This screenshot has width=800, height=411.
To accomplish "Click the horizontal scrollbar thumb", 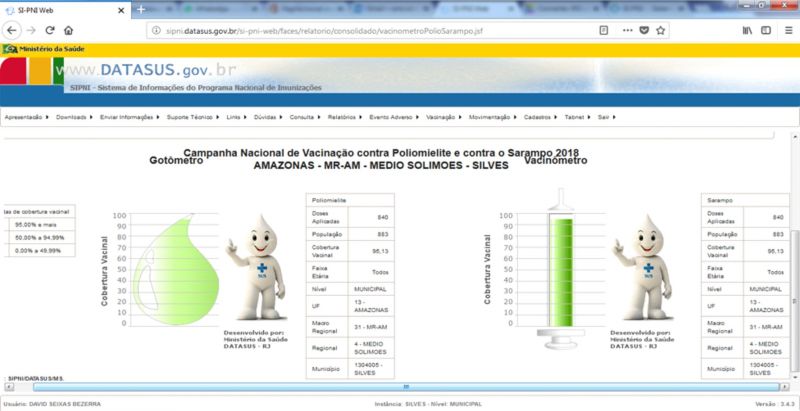I will click(406, 387).
